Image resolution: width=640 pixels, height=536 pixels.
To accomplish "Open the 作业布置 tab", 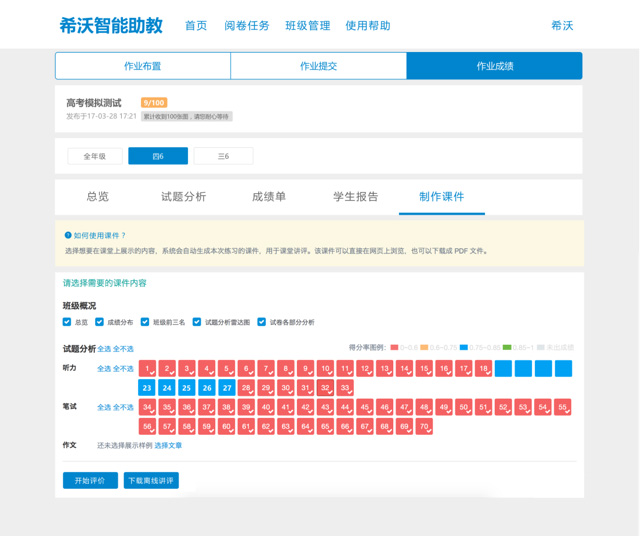I will pos(142,66).
